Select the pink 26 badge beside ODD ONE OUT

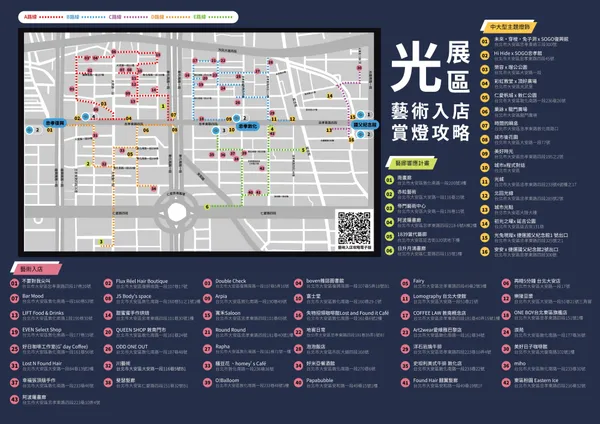coord(108,349)
